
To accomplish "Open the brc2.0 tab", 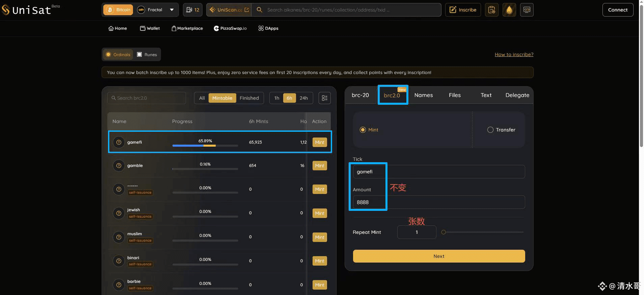I will coord(392,95).
